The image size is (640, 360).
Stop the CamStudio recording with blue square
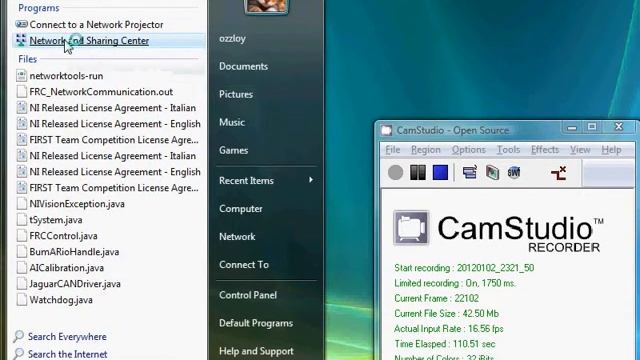[x=440, y=172]
